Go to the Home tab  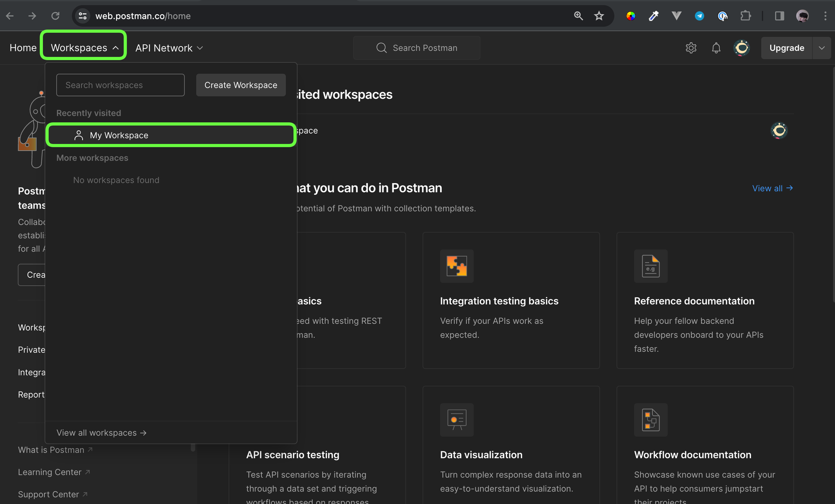tap(23, 48)
